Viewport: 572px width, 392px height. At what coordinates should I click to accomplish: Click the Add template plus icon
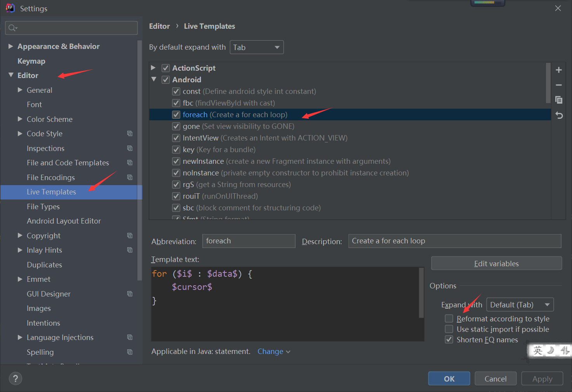pos(558,70)
